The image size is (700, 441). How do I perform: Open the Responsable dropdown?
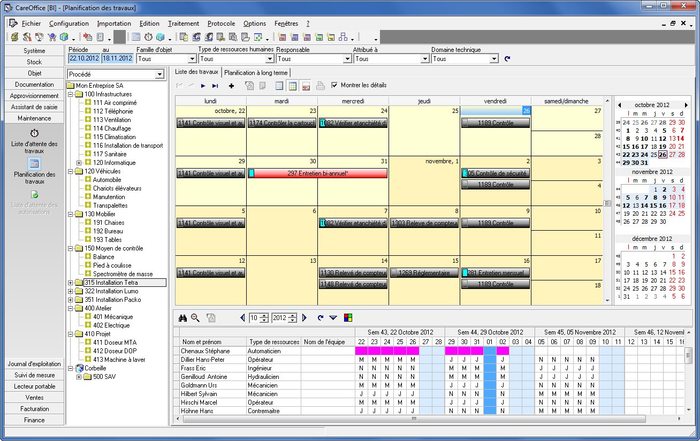coord(347,59)
